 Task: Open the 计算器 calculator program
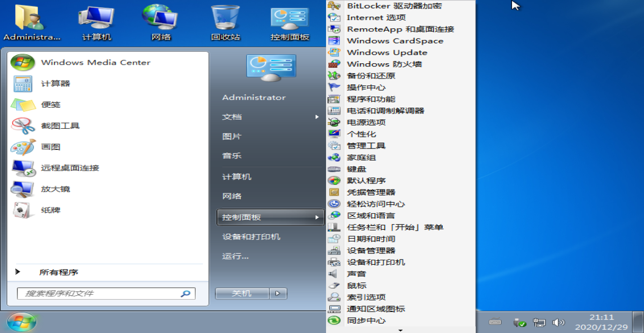[x=108, y=83]
